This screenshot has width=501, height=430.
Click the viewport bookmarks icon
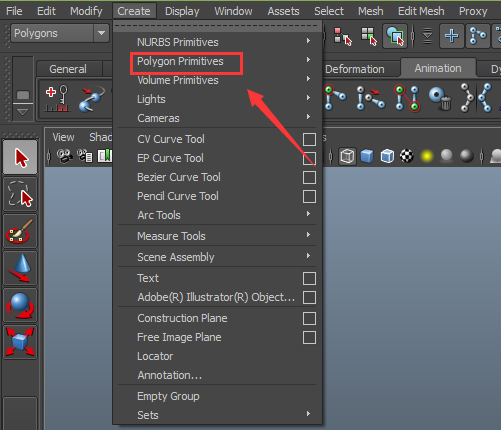[105, 156]
